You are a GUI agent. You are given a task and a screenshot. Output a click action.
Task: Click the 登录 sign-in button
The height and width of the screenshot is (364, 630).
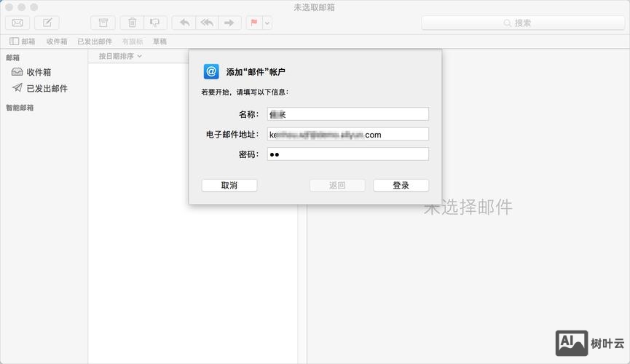tap(401, 185)
